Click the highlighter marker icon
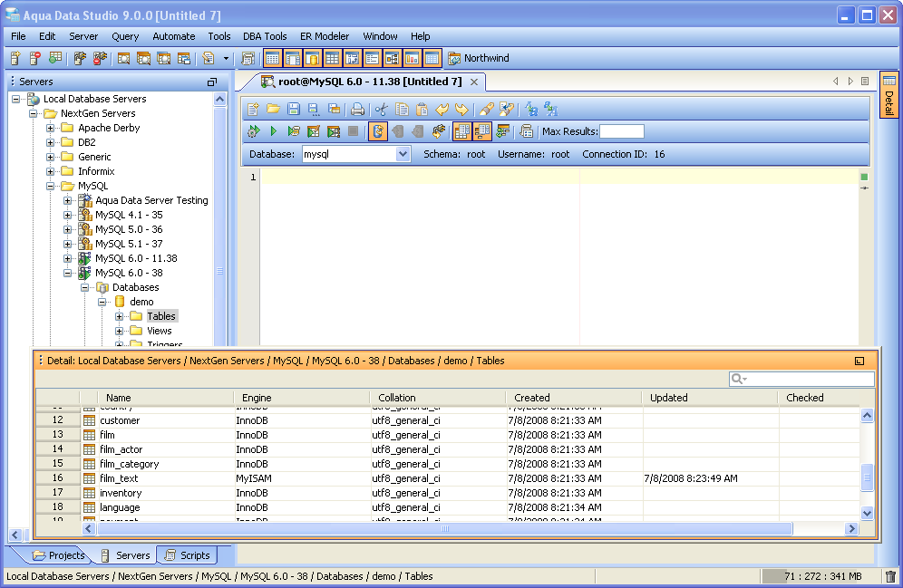This screenshot has width=903, height=588. tap(487, 110)
